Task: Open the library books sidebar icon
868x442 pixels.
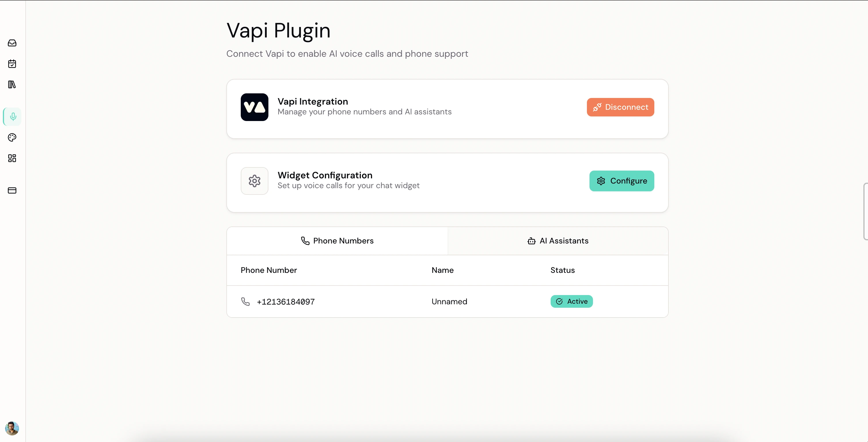Action: (12, 85)
